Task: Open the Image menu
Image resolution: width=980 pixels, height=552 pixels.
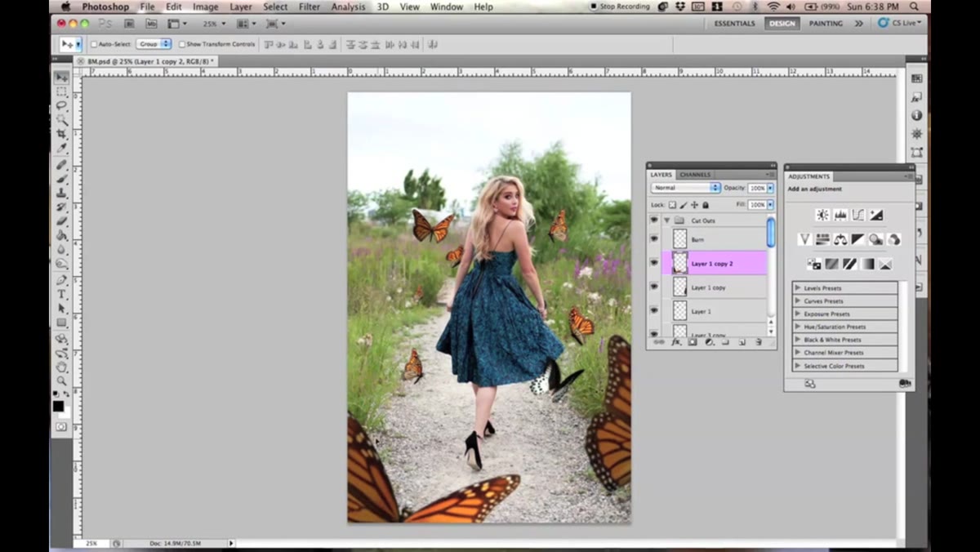Action: click(205, 7)
